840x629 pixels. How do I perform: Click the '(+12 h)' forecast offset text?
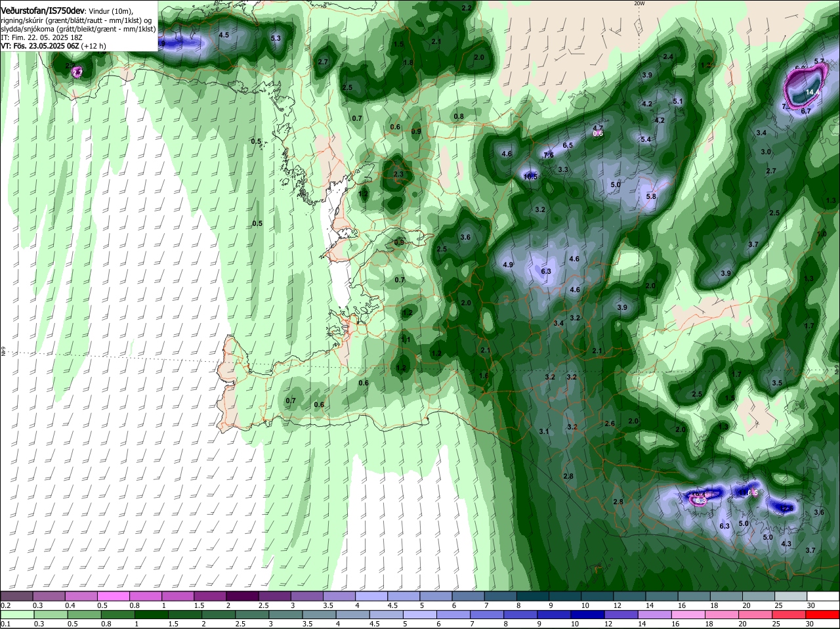click(x=94, y=46)
